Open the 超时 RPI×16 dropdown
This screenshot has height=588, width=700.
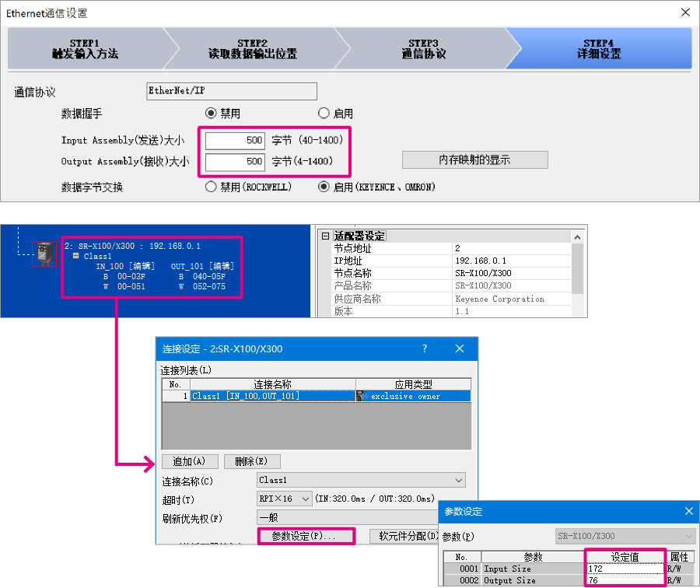(x=305, y=499)
